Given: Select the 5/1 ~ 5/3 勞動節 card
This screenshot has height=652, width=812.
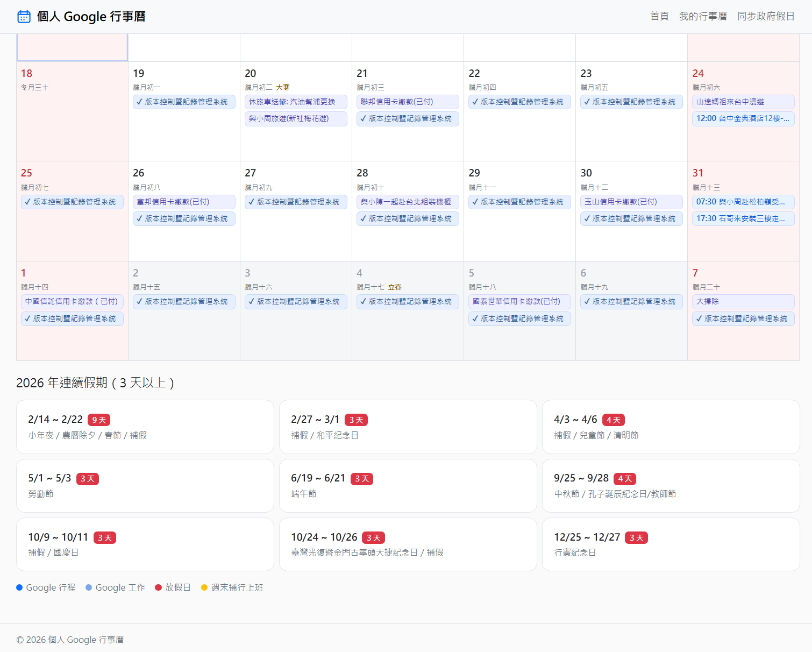Looking at the screenshot, I should tap(145, 486).
